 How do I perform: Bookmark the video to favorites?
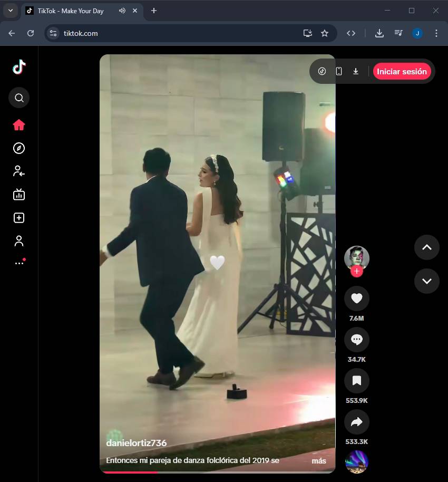click(x=357, y=381)
